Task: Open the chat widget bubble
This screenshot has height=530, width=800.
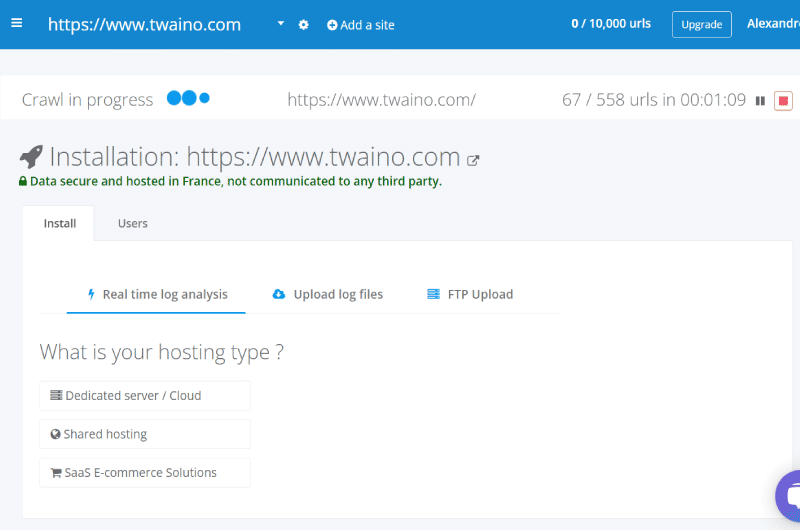Action: point(789,496)
